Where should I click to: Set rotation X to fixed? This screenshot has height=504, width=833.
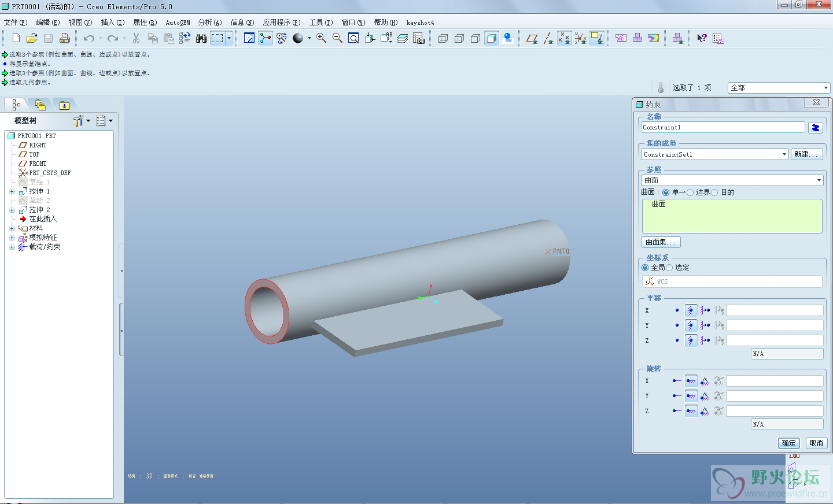(x=691, y=381)
